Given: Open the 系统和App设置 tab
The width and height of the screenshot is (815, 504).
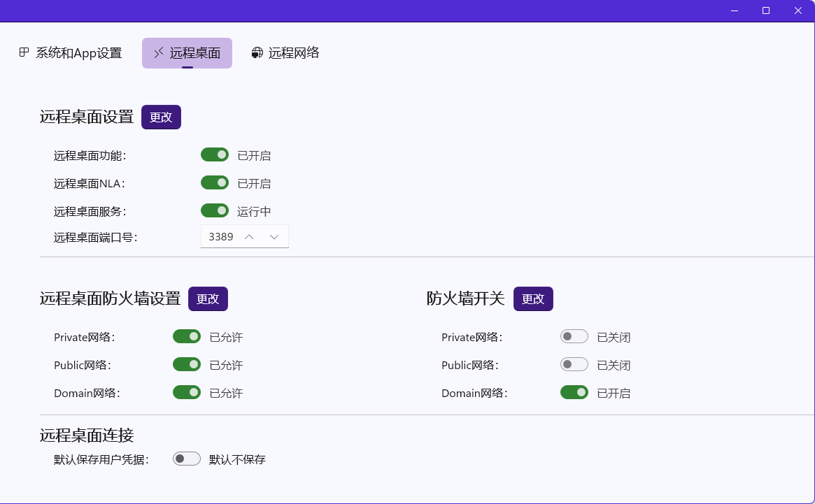Looking at the screenshot, I should (71, 53).
